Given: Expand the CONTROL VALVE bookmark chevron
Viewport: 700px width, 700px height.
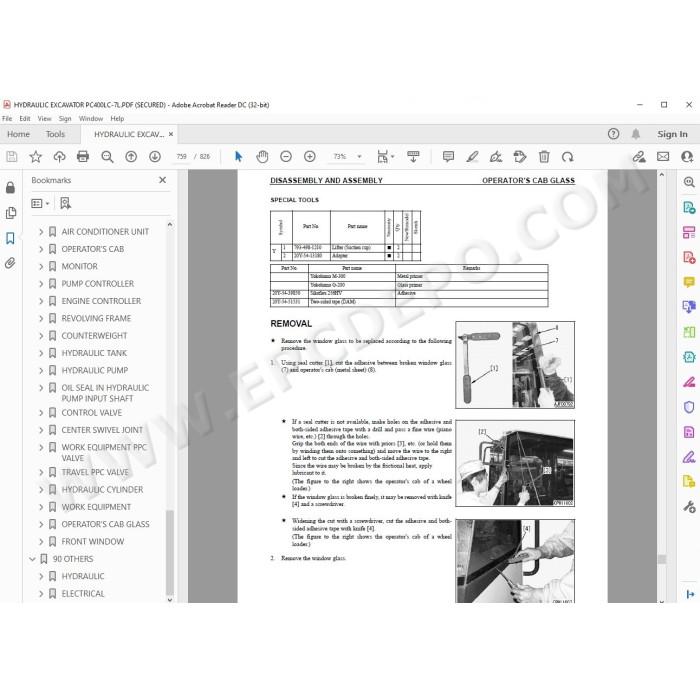Looking at the screenshot, I should 41,413.
